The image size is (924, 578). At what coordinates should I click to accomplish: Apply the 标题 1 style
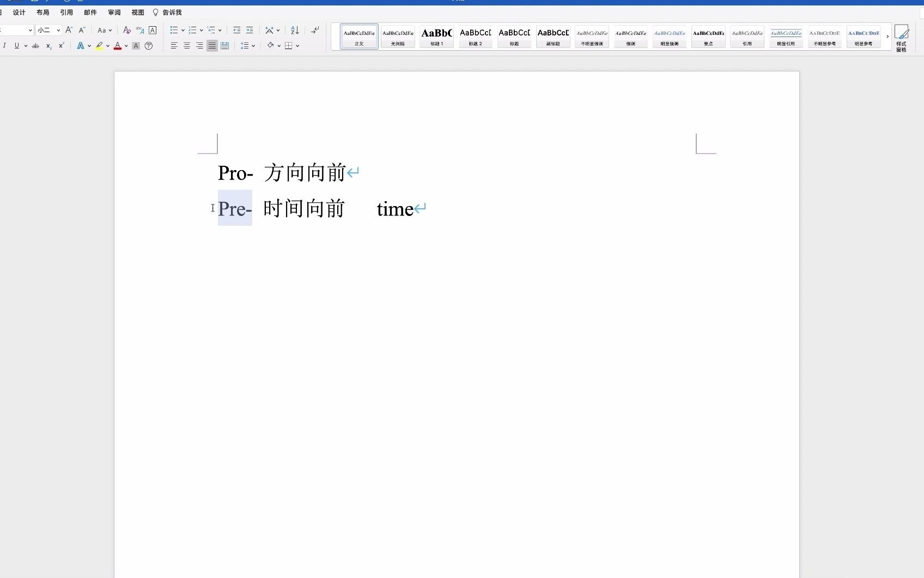point(436,37)
